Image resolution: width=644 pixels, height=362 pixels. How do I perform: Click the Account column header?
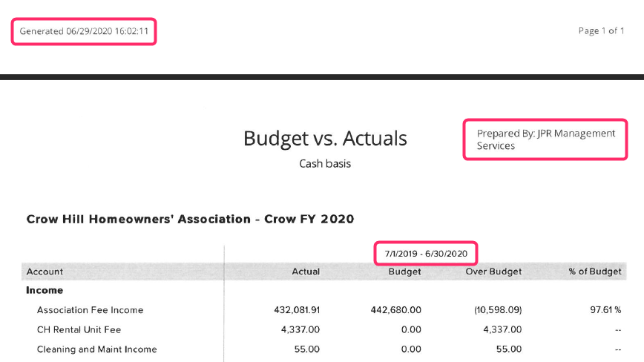tap(45, 271)
